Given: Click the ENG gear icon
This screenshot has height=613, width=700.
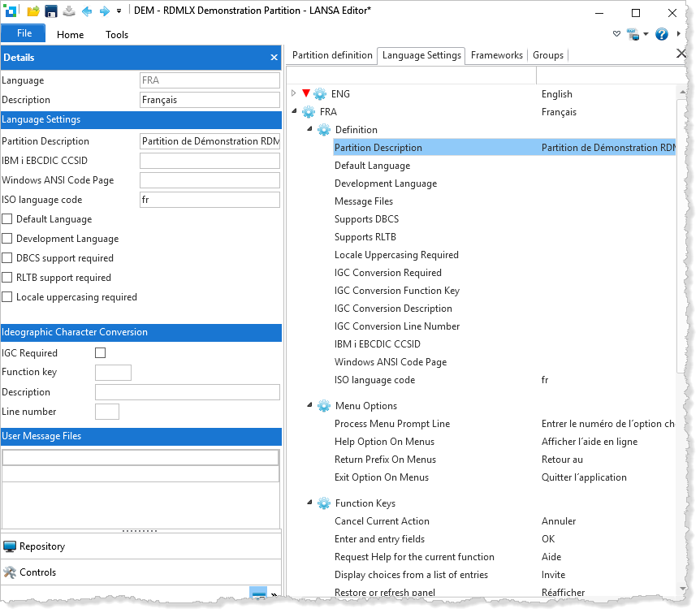Looking at the screenshot, I should (320, 93).
